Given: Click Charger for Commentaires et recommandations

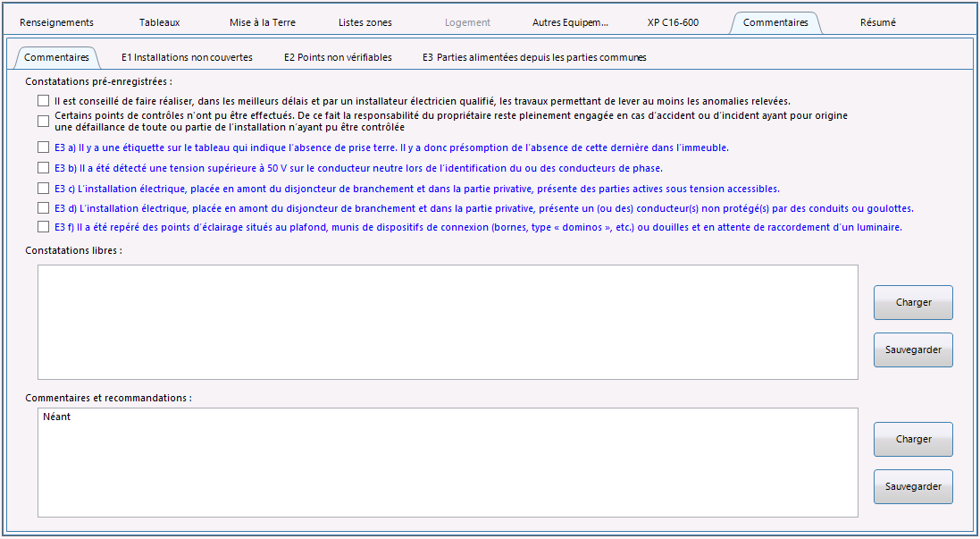Looking at the screenshot, I should [x=913, y=440].
